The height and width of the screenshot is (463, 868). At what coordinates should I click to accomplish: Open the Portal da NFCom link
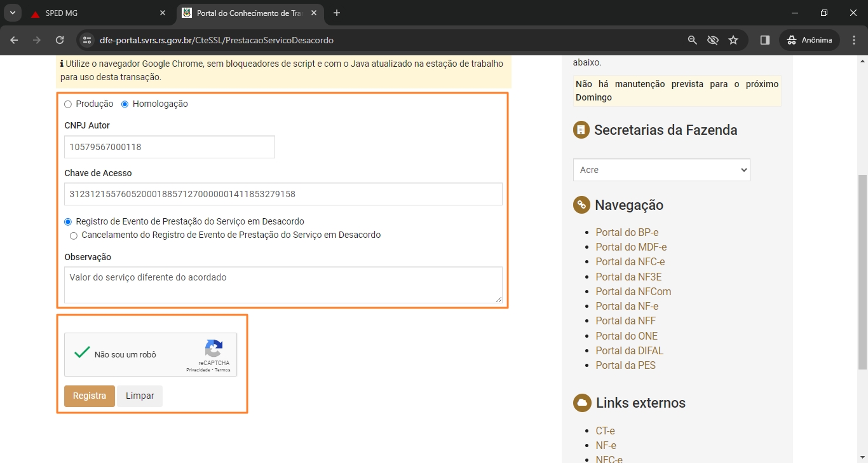pyautogui.click(x=633, y=291)
